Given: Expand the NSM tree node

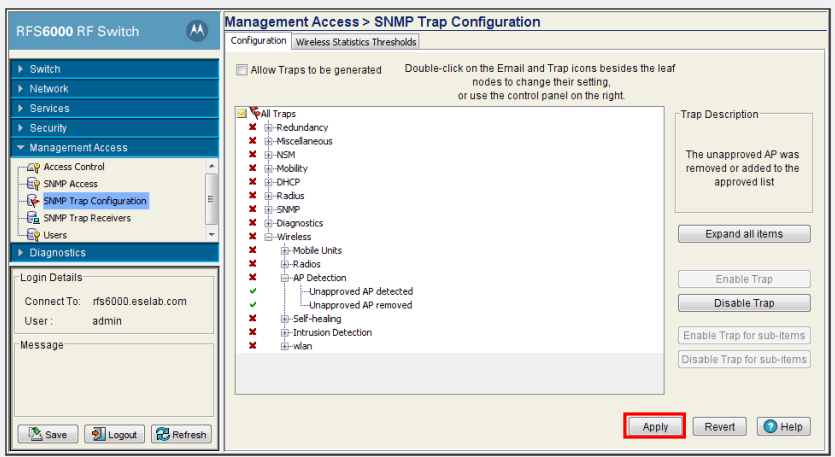Looking at the screenshot, I should click(x=269, y=155).
